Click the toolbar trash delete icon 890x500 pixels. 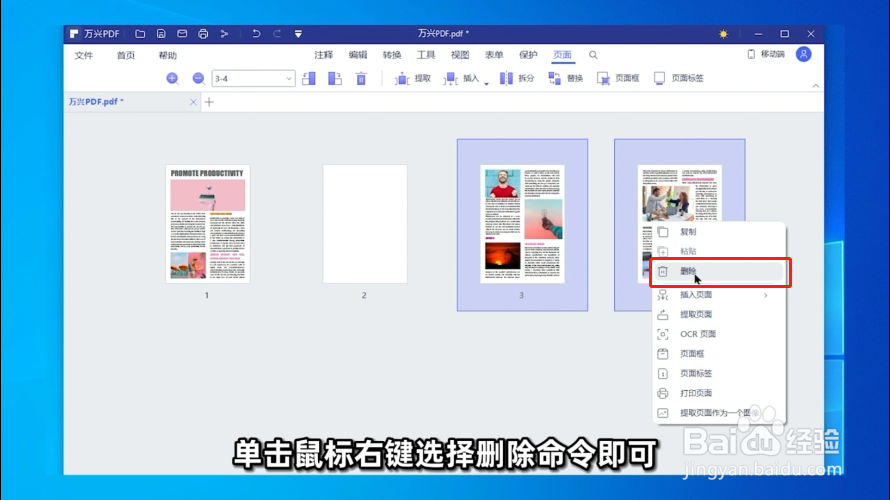361,78
